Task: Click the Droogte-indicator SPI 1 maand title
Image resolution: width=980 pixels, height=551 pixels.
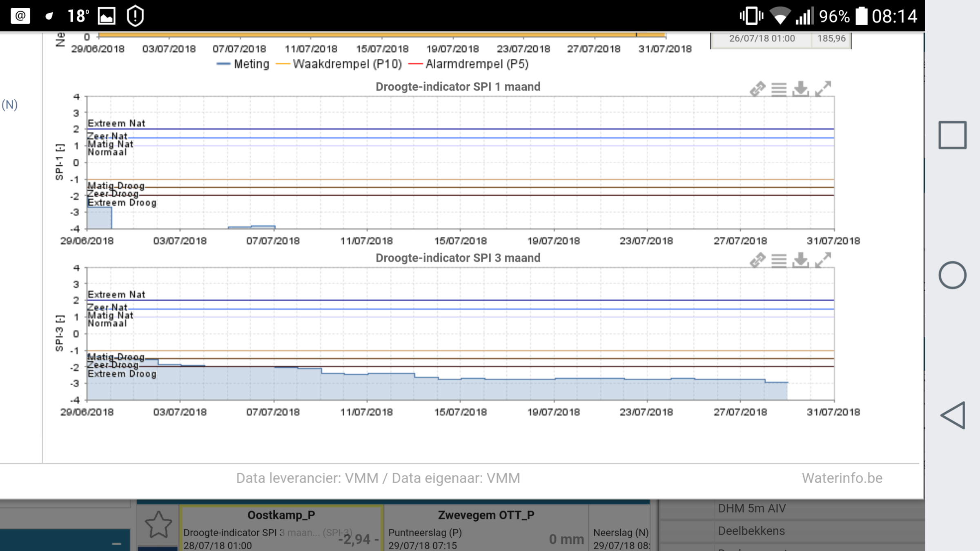Action: (458, 87)
